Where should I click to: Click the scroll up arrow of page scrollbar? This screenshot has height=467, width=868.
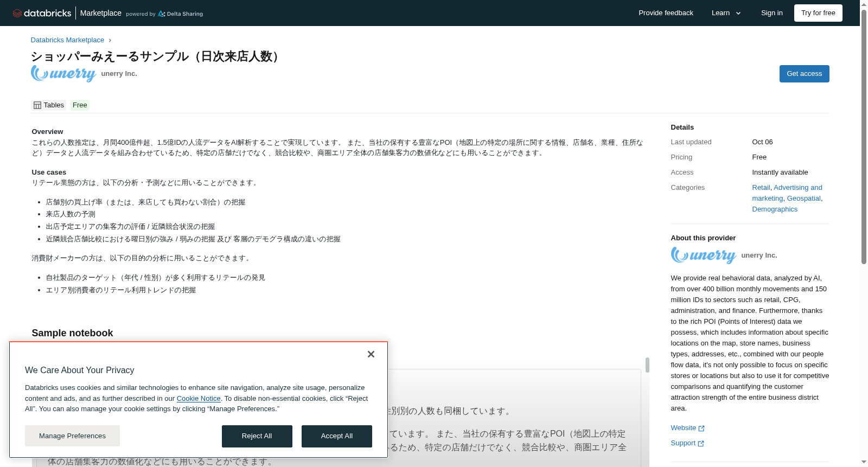click(x=864, y=4)
